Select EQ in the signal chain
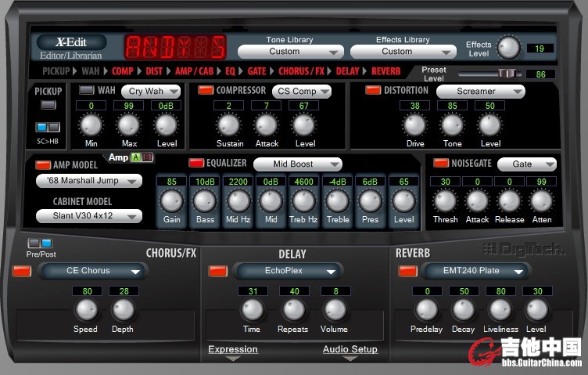 [230, 71]
